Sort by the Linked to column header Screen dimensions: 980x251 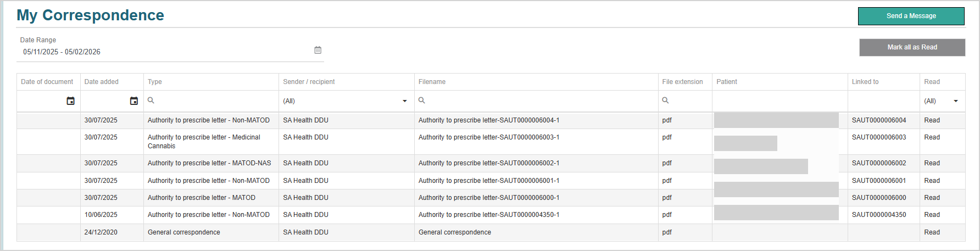pos(865,82)
